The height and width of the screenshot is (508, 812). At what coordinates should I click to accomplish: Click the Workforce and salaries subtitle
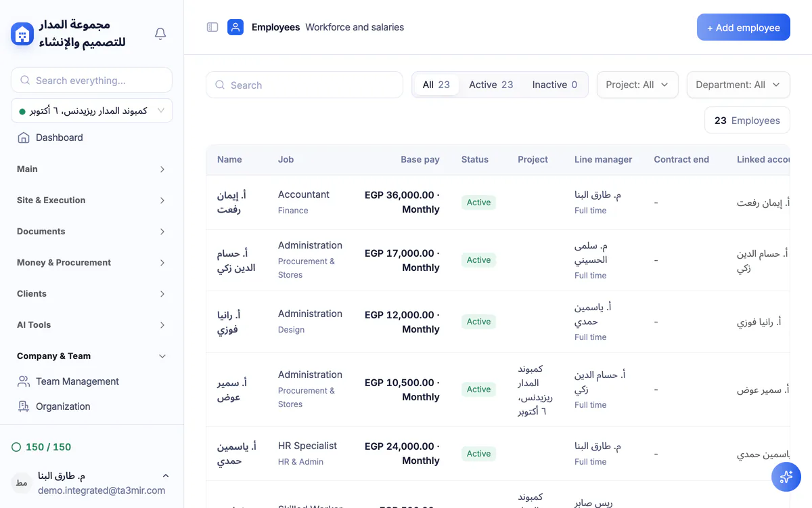(x=355, y=27)
